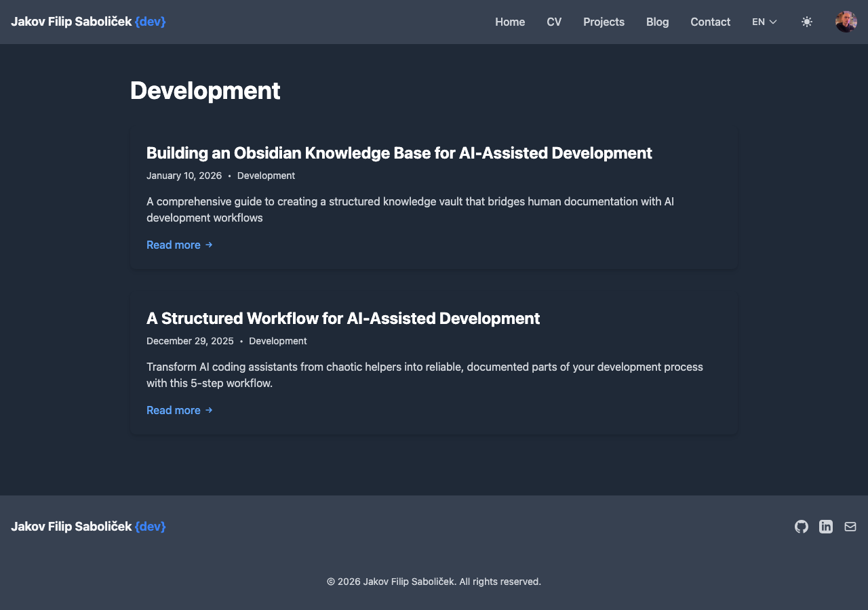Click the {dev} logo in the footer
This screenshot has height=610, width=868.
(149, 526)
